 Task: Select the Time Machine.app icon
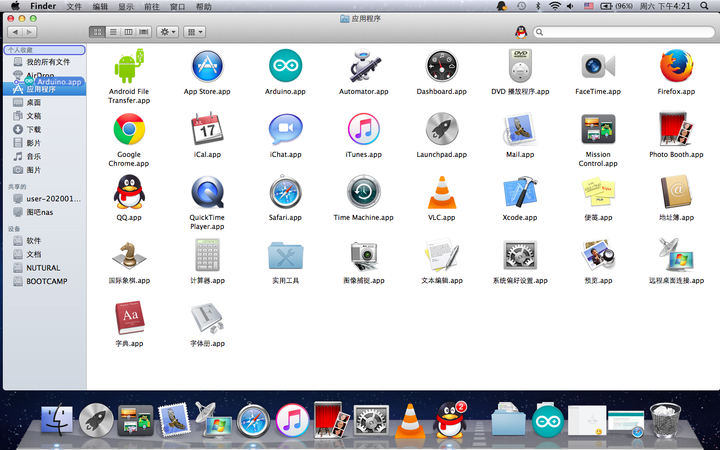pyautogui.click(x=363, y=192)
